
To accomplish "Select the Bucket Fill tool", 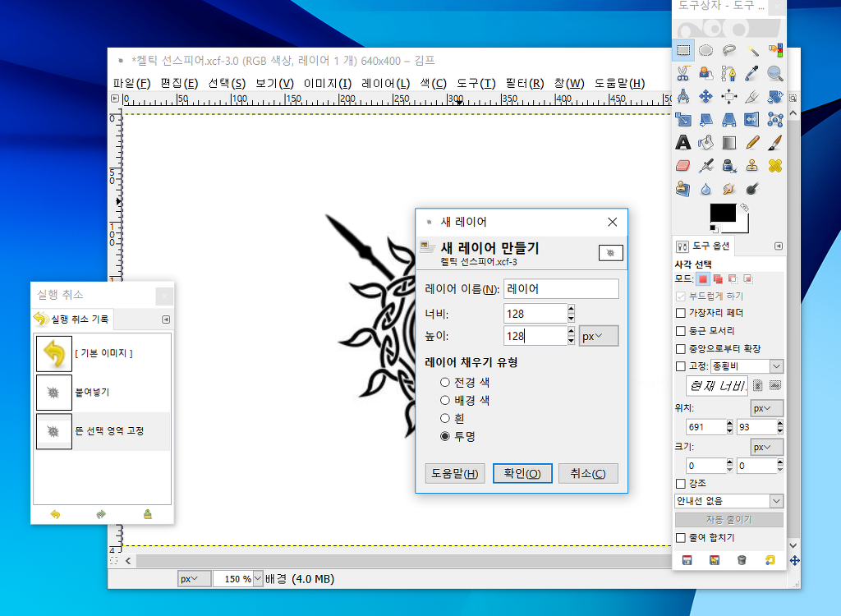I will tap(705, 143).
